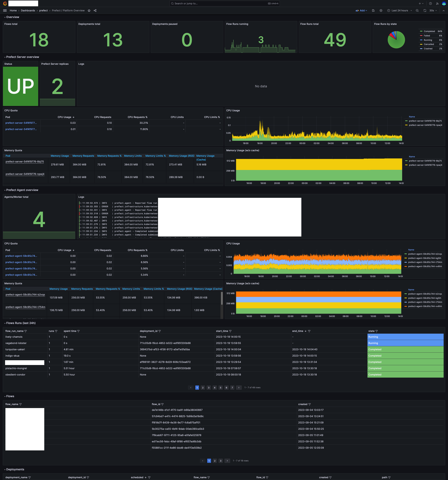
Task: Click the zoom out time range icon
Action: pyautogui.click(x=417, y=11)
